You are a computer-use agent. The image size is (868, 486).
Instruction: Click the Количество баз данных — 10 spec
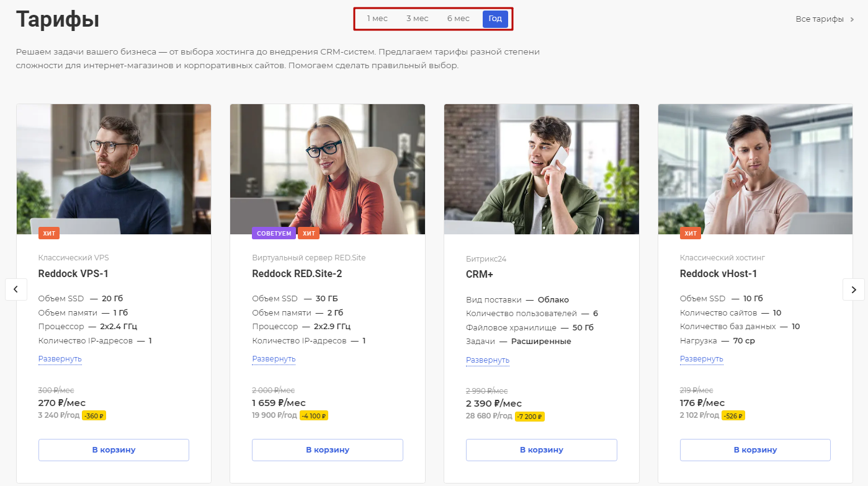[x=740, y=327]
